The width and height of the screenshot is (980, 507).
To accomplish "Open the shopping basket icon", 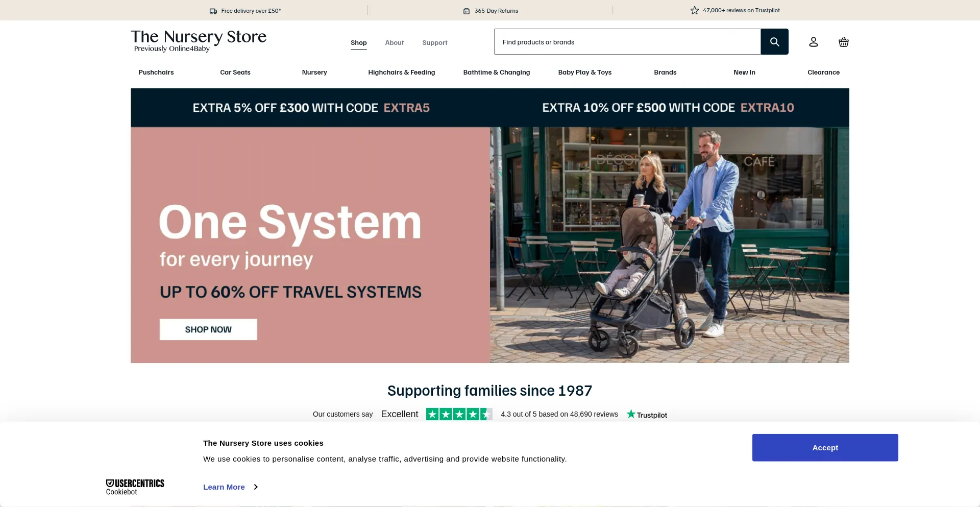I will click(844, 42).
